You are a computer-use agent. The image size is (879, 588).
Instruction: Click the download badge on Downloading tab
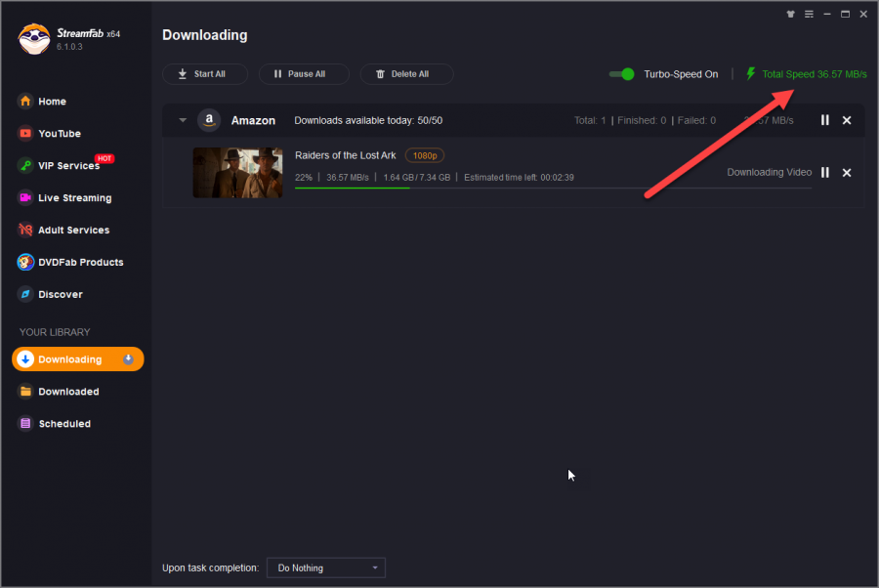[x=128, y=359]
